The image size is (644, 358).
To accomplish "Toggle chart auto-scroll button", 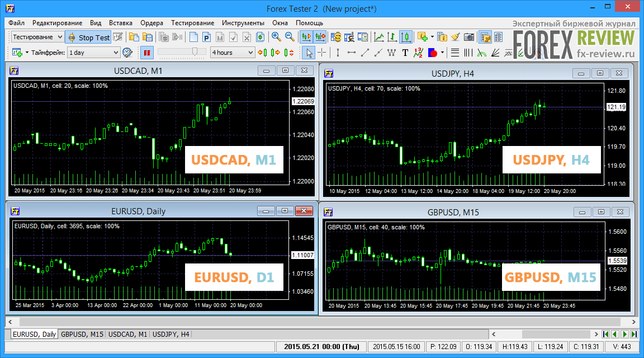I will (306, 37).
